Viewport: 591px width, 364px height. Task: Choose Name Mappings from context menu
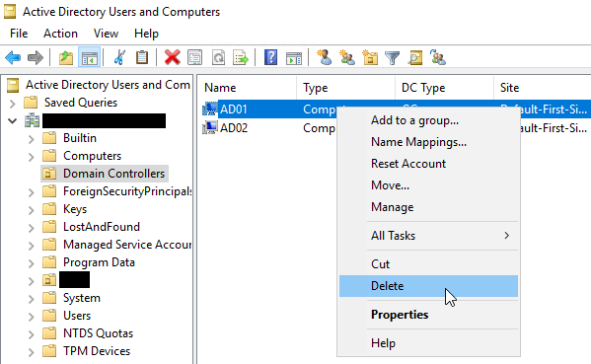pyautogui.click(x=428, y=142)
